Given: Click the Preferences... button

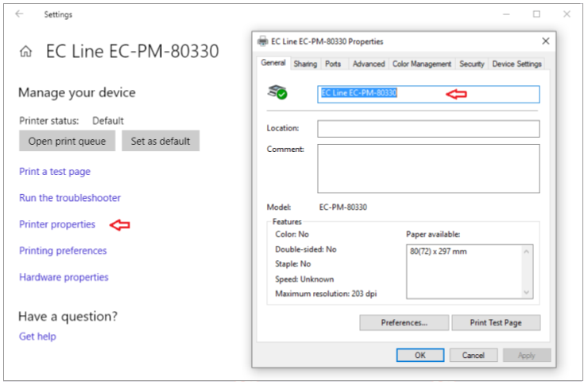Looking at the screenshot, I should coord(404,323).
